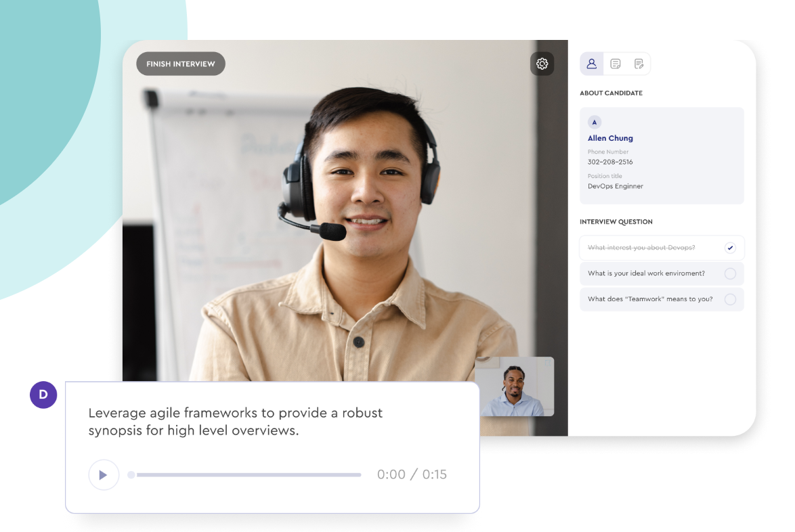Click the Interview Question section heading
This screenshot has height=532, width=795.
coord(616,222)
